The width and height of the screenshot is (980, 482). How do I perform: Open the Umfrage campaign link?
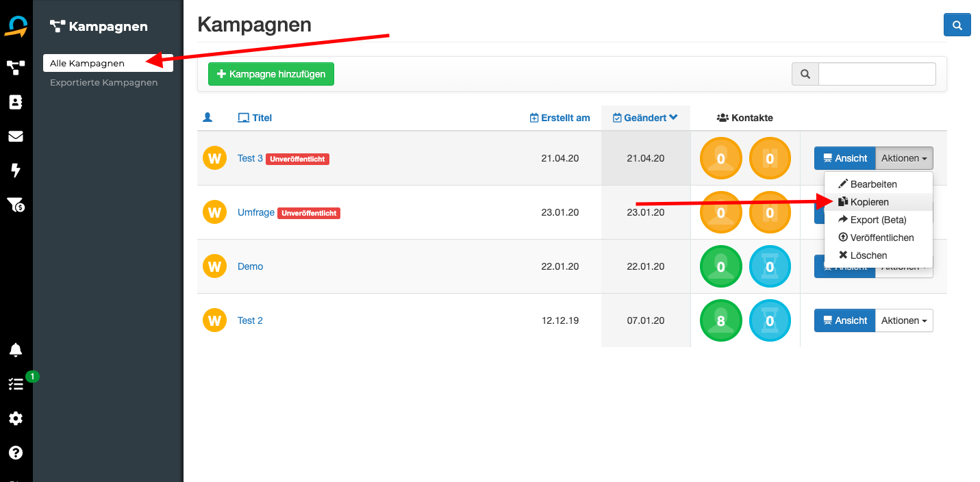click(256, 212)
